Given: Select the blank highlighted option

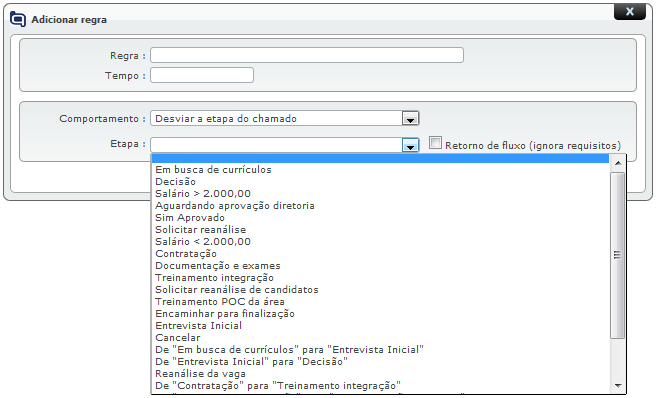Looking at the screenshot, I should [x=380, y=158].
